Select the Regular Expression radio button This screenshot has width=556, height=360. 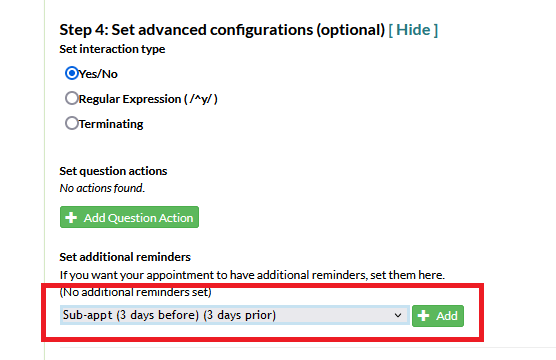[72, 98]
